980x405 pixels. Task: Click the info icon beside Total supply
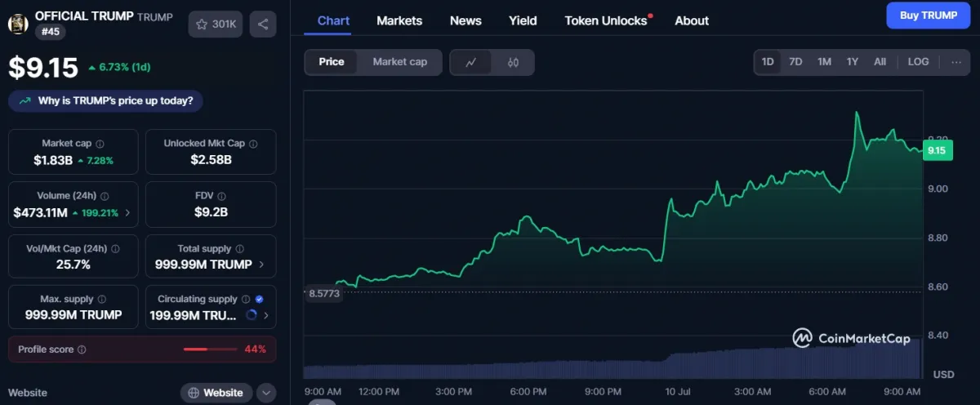point(240,249)
